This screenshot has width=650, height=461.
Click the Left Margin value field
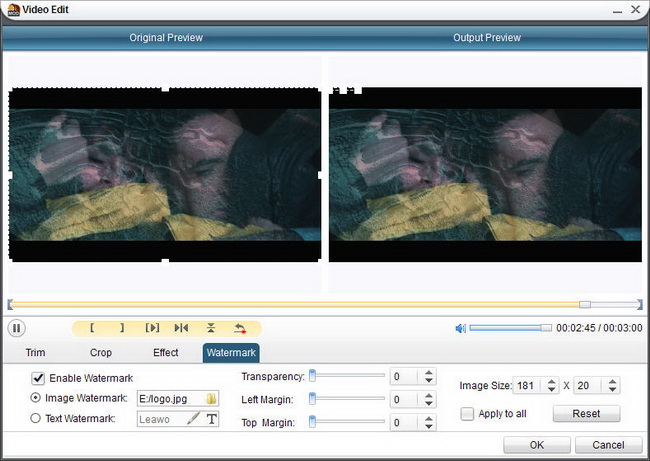pos(406,400)
